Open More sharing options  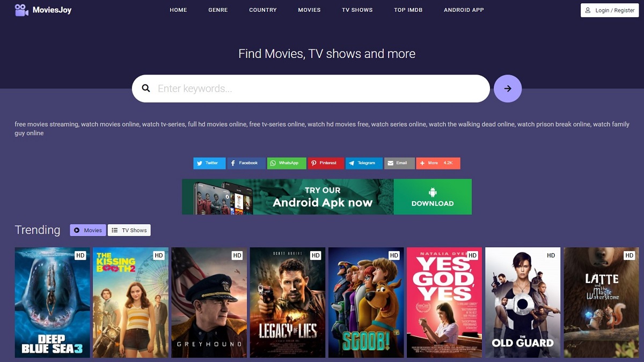(438, 163)
